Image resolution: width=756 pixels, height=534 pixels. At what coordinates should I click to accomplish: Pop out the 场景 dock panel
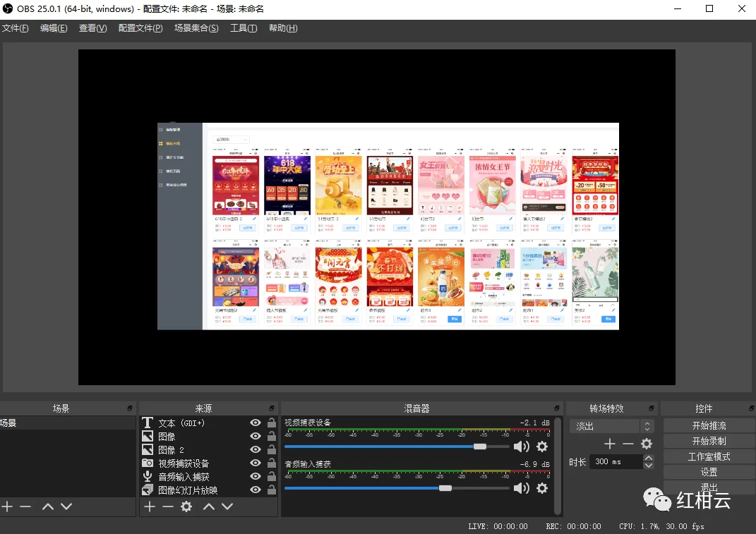pos(130,408)
